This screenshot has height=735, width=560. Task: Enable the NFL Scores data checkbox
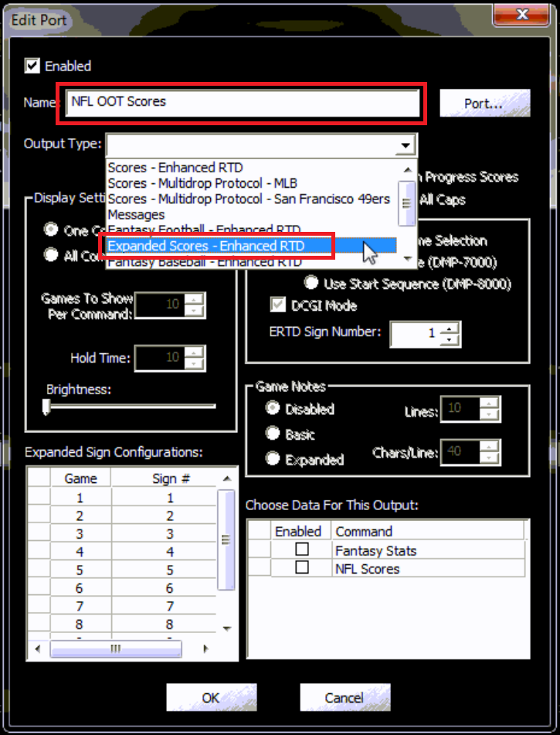click(302, 568)
